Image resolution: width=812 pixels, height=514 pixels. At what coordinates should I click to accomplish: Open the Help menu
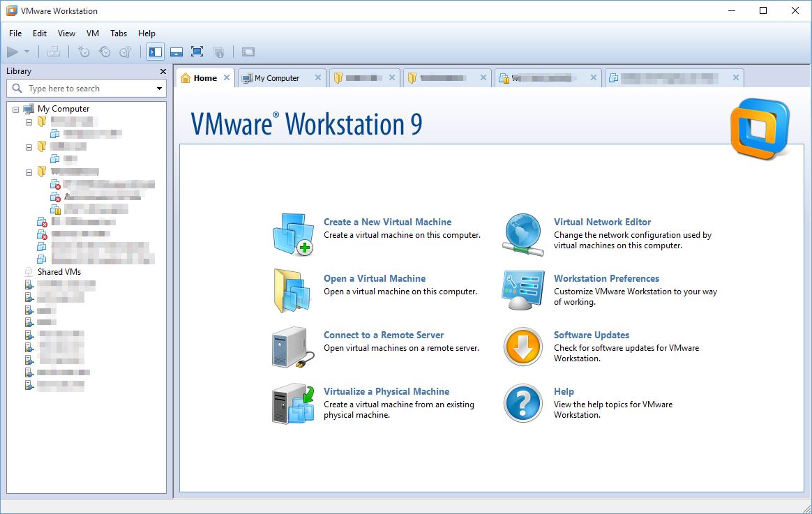(146, 33)
